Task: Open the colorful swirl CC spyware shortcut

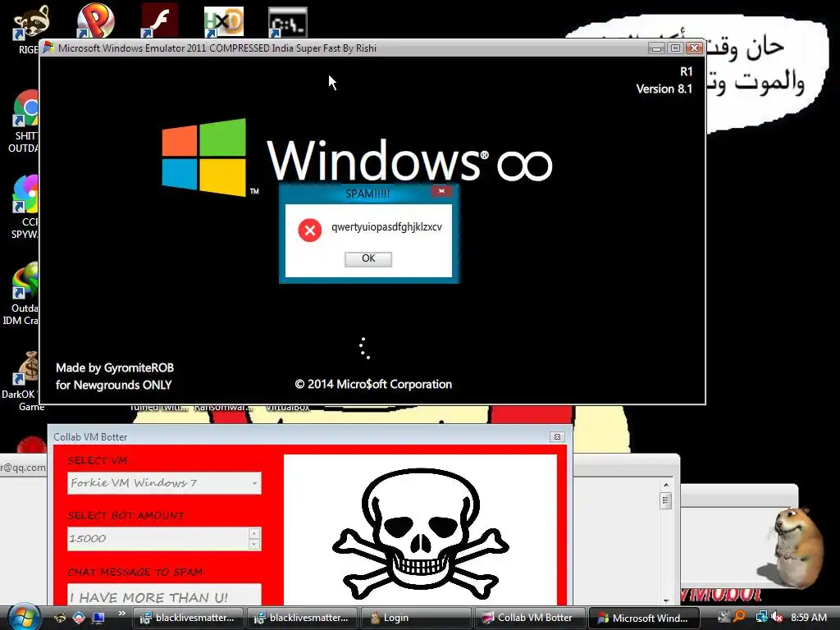Action: 25,194
